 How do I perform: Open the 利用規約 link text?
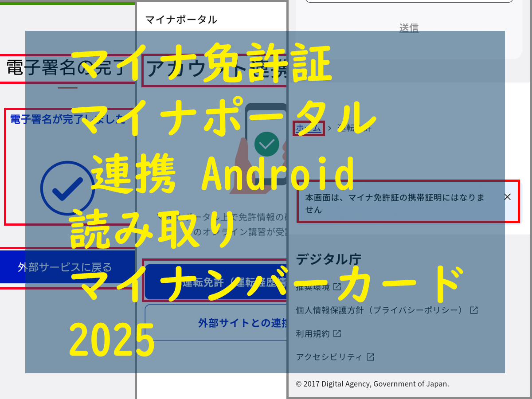point(313,333)
